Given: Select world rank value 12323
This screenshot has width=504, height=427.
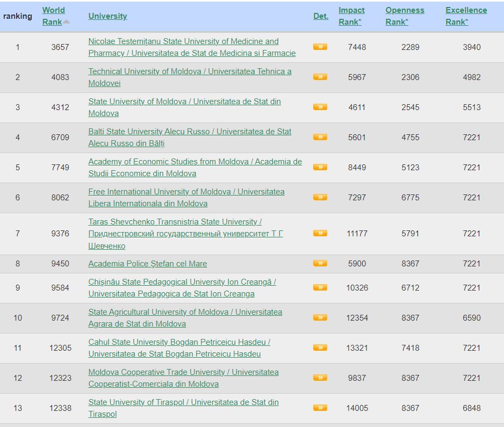Looking at the screenshot, I should pyautogui.click(x=60, y=378).
